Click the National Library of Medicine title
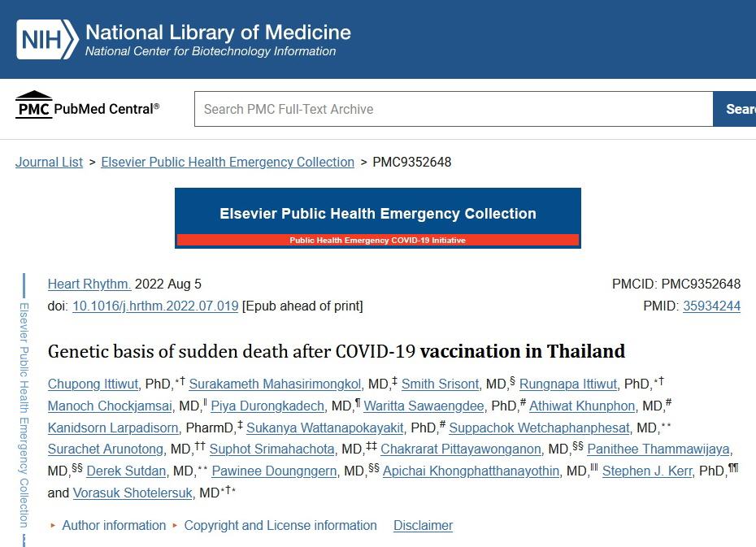Image resolution: width=756 pixels, height=547 pixels. pyautogui.click(x=218, y=33)
